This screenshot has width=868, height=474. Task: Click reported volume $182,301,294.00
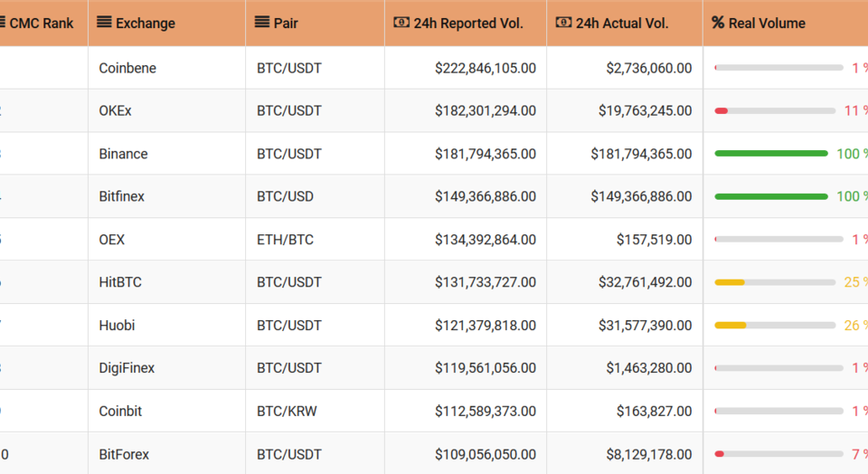[486, 110]
